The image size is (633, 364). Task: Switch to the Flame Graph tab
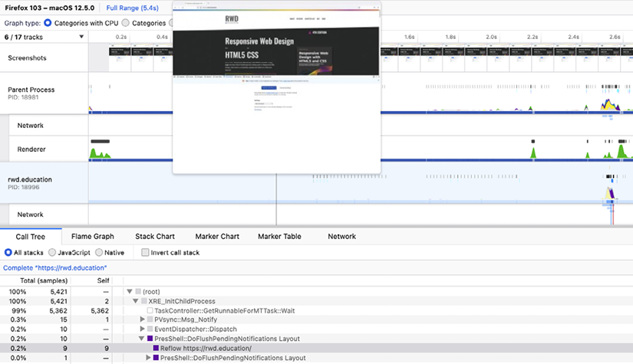coord(92,237)
